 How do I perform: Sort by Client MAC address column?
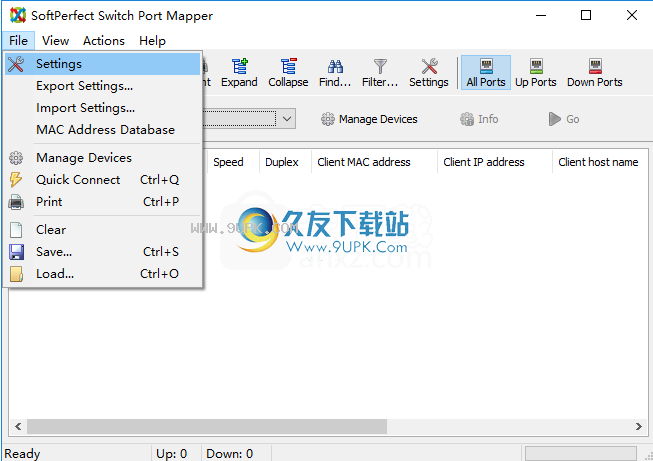[374, 162]
